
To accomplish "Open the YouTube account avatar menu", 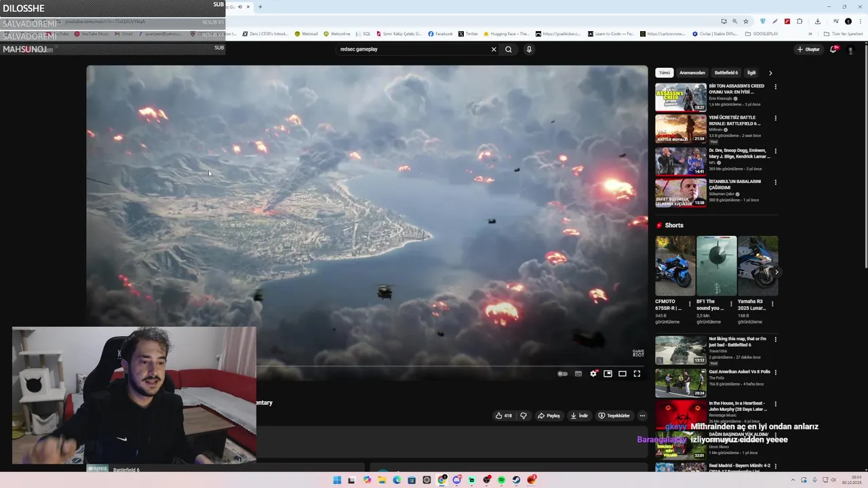I will 850,49.
